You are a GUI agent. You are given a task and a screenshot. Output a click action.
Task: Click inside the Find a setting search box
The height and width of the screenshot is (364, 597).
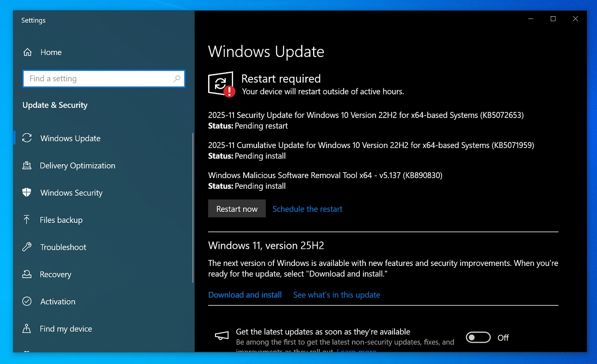tap(92, 79)
